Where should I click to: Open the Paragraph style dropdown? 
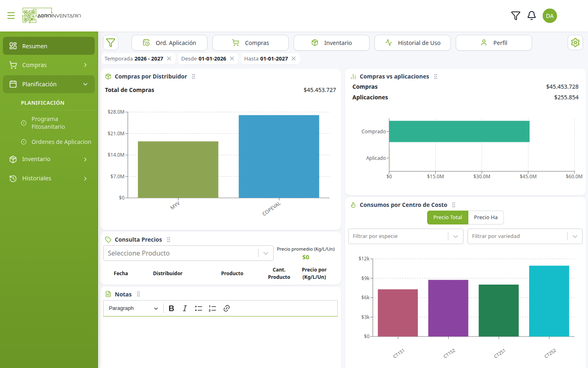click(x=133, y=308)
